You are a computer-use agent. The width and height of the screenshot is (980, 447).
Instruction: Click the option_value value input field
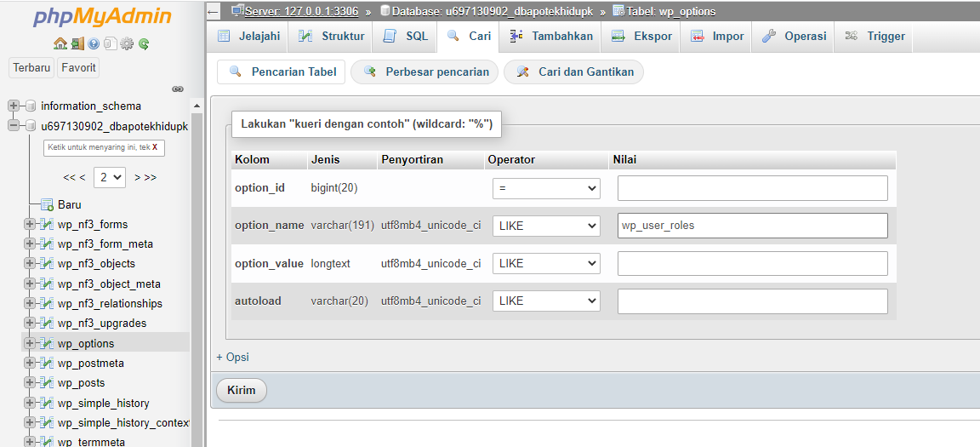pos(753,263)
